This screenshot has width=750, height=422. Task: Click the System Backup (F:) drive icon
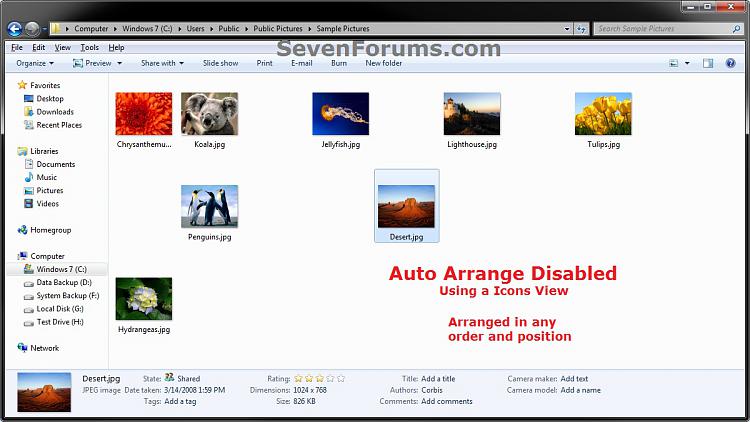[28, 296]
